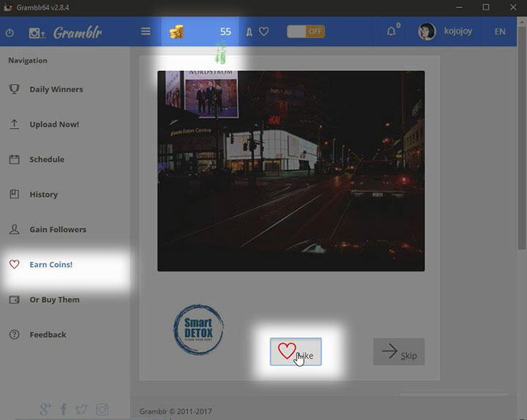The image size is (527, 420).
Task: Click the Gramblr app icon in title bar
Action: (8, 7)
